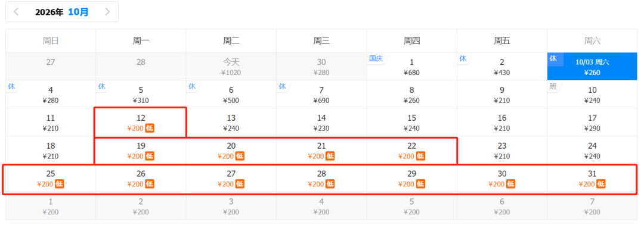Click the 低 badge on October 12

pos(150,129)
